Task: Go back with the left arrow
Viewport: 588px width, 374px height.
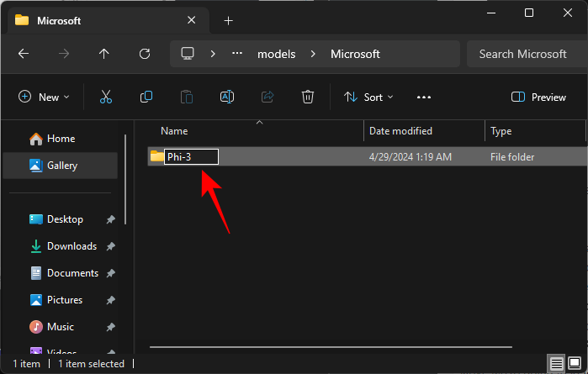Action: pos(24,54)
